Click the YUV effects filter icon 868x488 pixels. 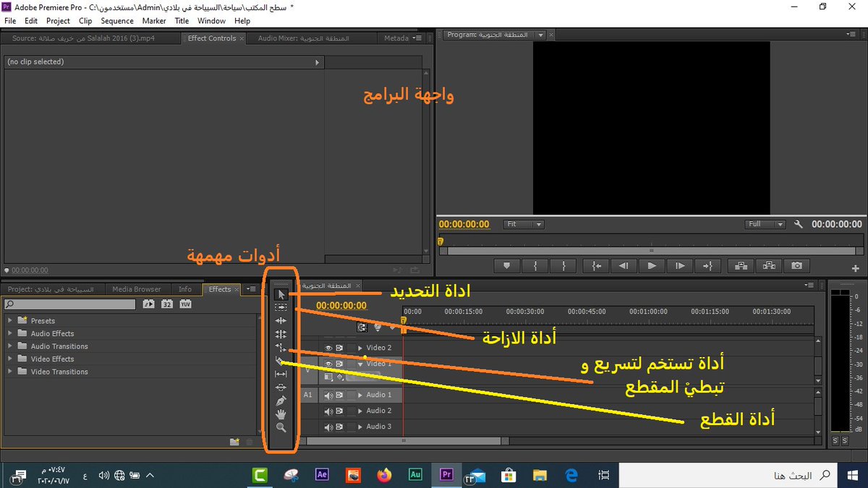185,304
